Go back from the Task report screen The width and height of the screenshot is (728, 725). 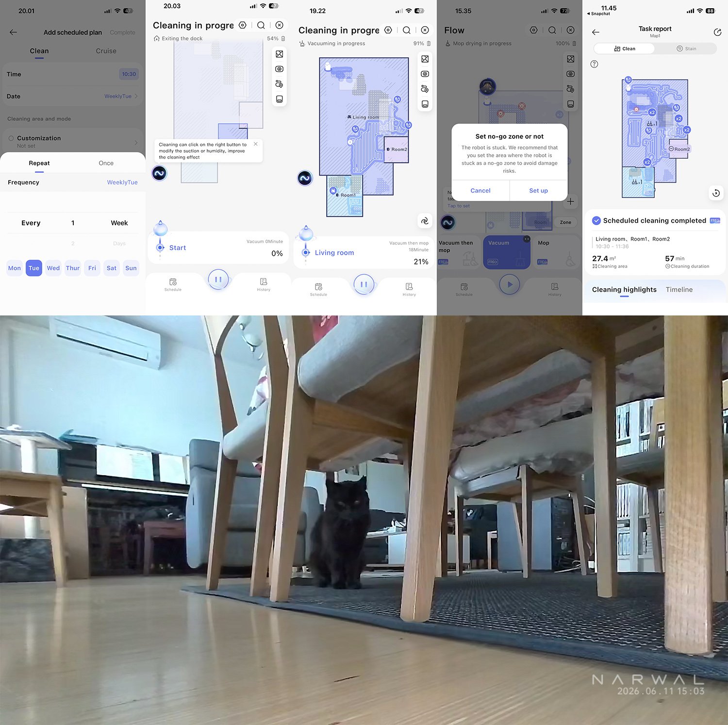click(596, 32)
